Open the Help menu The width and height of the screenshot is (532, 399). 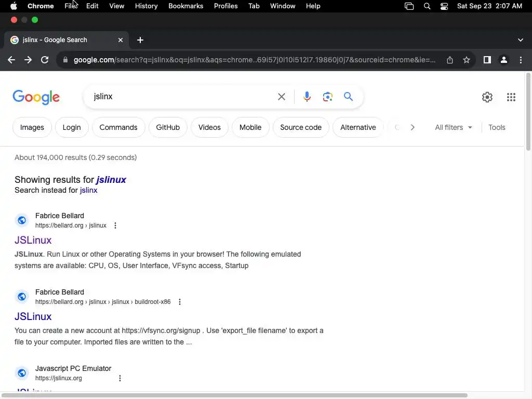point(313,6)
